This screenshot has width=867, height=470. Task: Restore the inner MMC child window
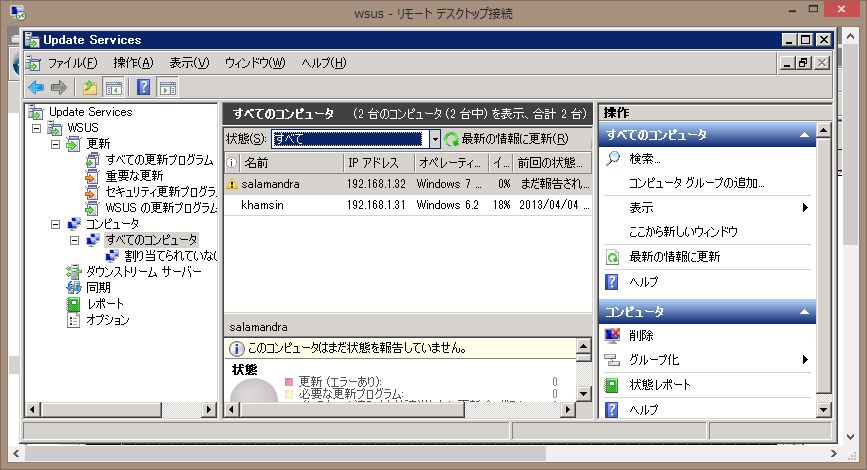[804, 63]
